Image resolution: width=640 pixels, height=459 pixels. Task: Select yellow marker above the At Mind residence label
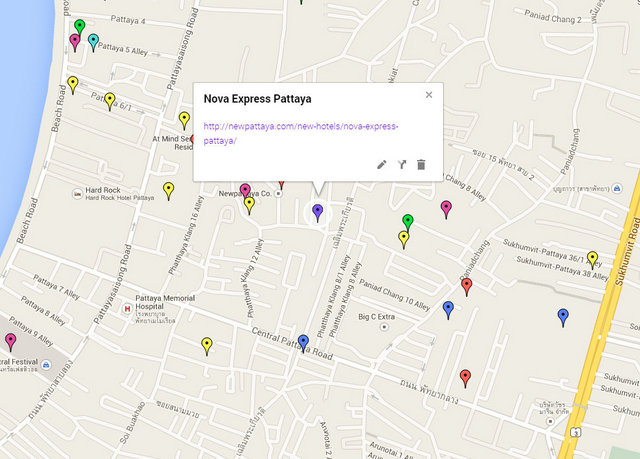pos(184,121)
